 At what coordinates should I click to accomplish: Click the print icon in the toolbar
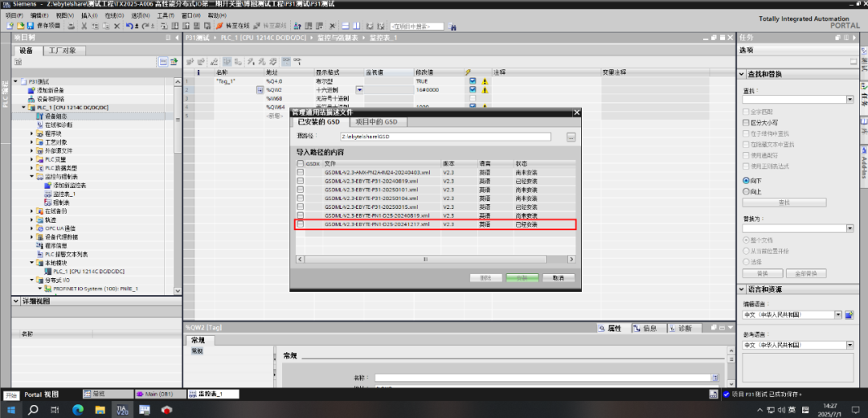pyautogui.click(x=72, y=26)
